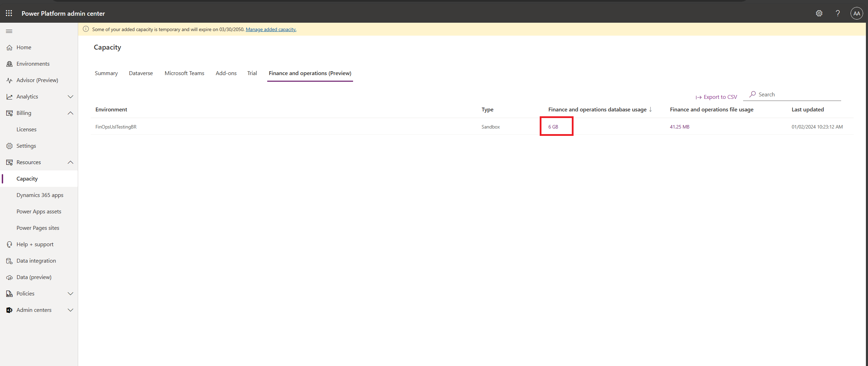Click the Admin centers icon
The image size is (868, 366).
tap(9, 310)
